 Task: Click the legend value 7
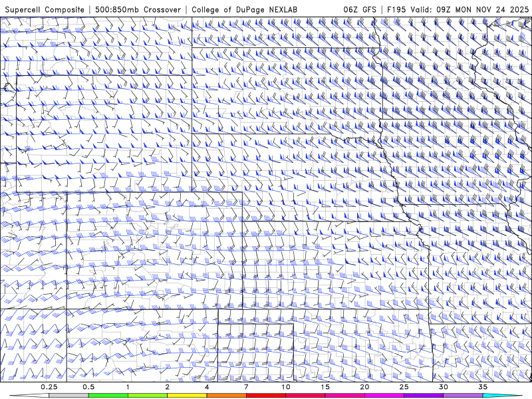tap(246, 387)
